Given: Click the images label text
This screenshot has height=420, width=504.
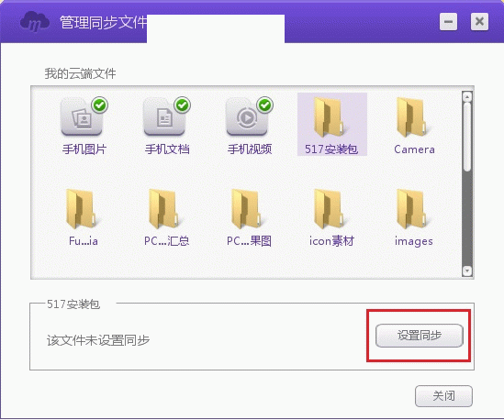Looking at the screenshot, I should tap(414, 241).
